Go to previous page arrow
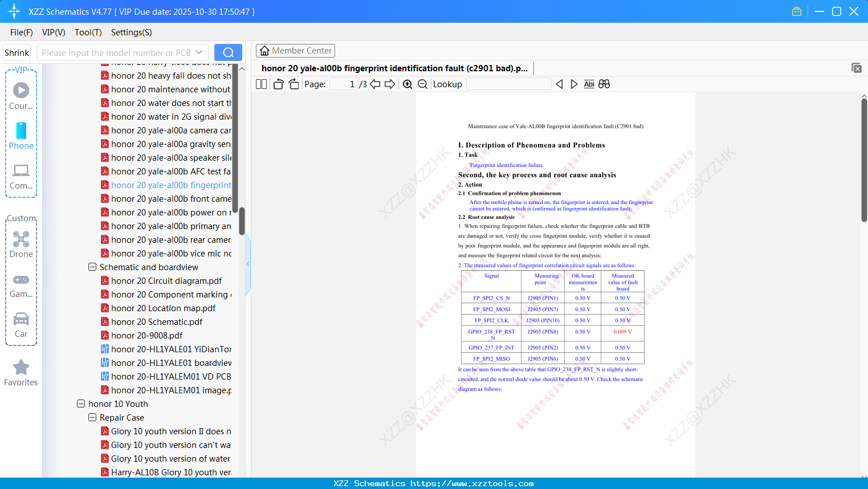 [x=375, y=84]
